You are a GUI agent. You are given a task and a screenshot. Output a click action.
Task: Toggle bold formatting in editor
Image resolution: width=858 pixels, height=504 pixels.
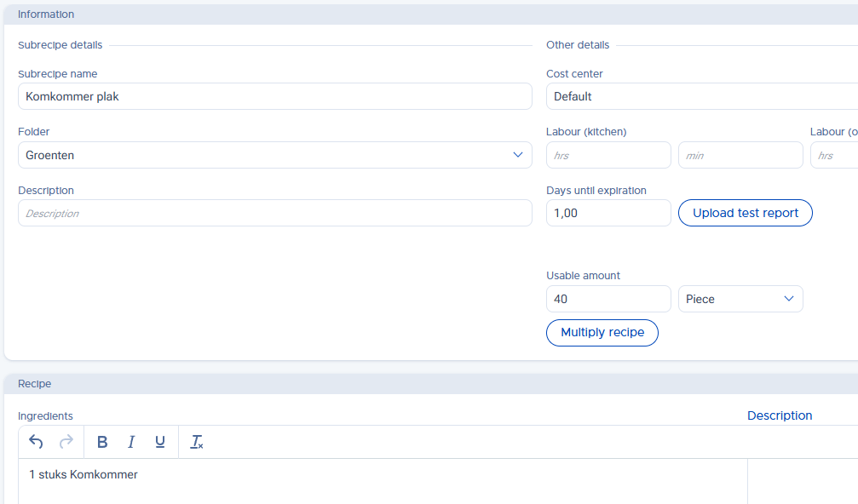coord(102,442)
